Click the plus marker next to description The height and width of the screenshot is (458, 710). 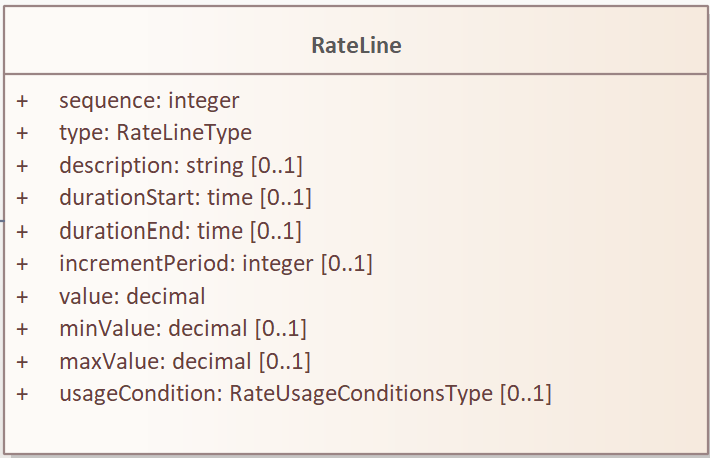pos(22,165)
